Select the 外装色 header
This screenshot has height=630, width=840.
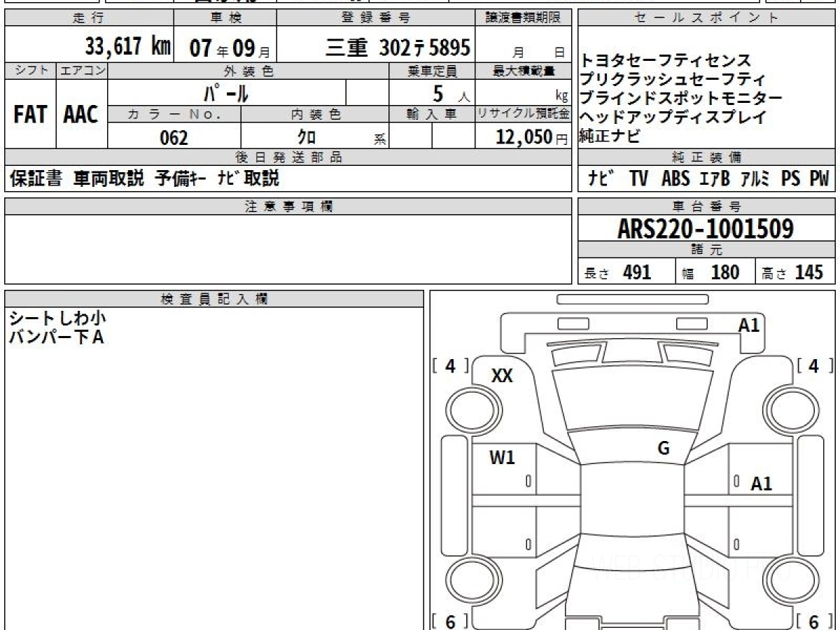248,70
